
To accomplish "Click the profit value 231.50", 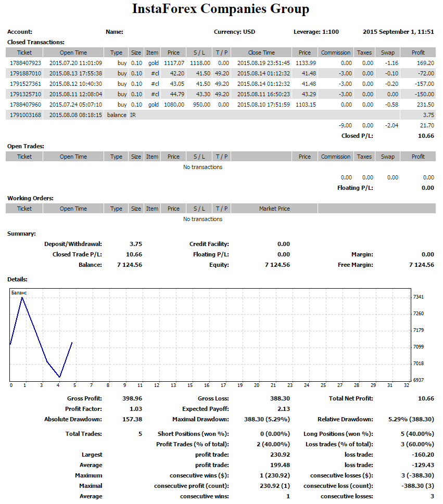I will point(426,105).
